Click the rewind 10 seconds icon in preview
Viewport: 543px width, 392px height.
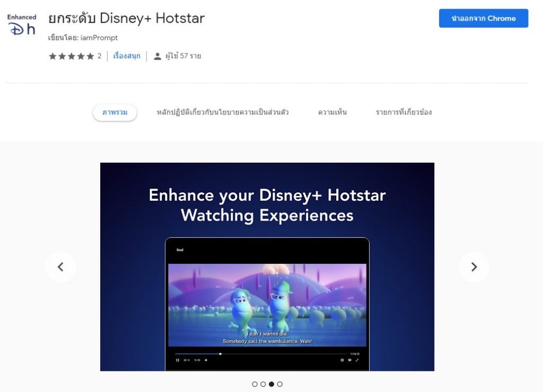pyautogui.click(x=187, y=360)
